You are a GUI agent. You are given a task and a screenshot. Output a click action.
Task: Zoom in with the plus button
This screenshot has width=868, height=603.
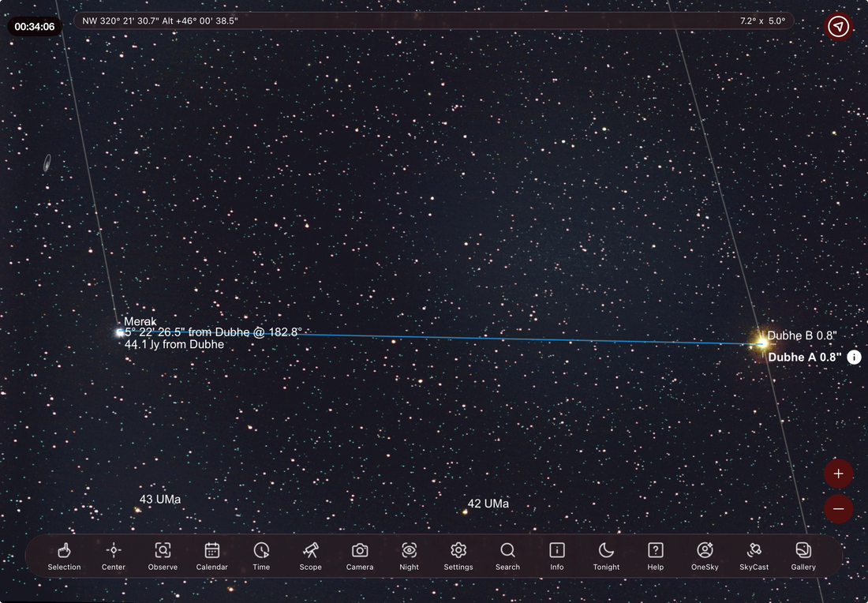[839, 474]
